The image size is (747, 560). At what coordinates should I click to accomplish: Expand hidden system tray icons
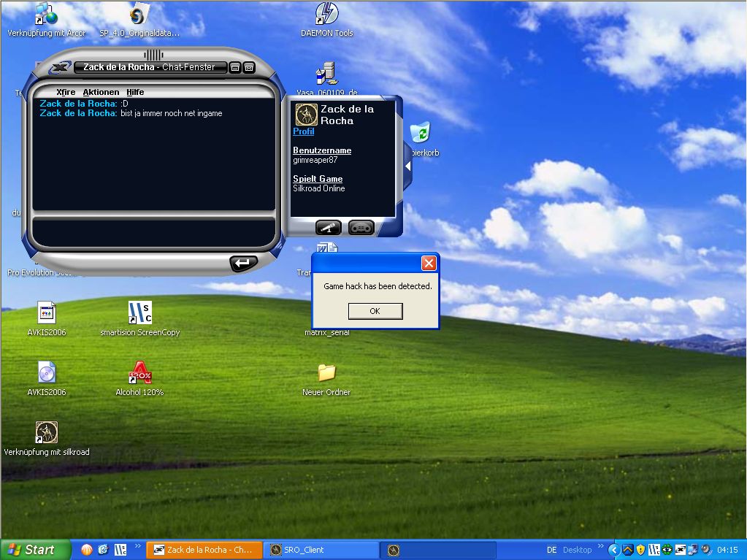[613, 550]
